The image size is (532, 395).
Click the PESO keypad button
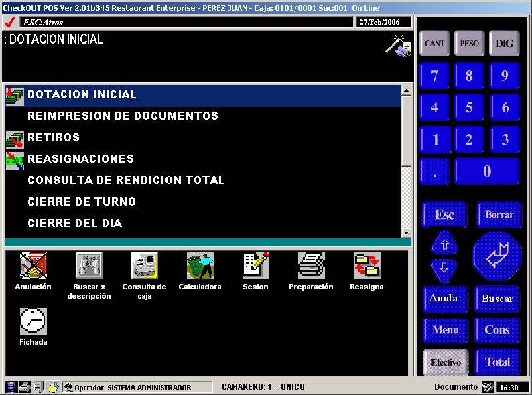470,44
